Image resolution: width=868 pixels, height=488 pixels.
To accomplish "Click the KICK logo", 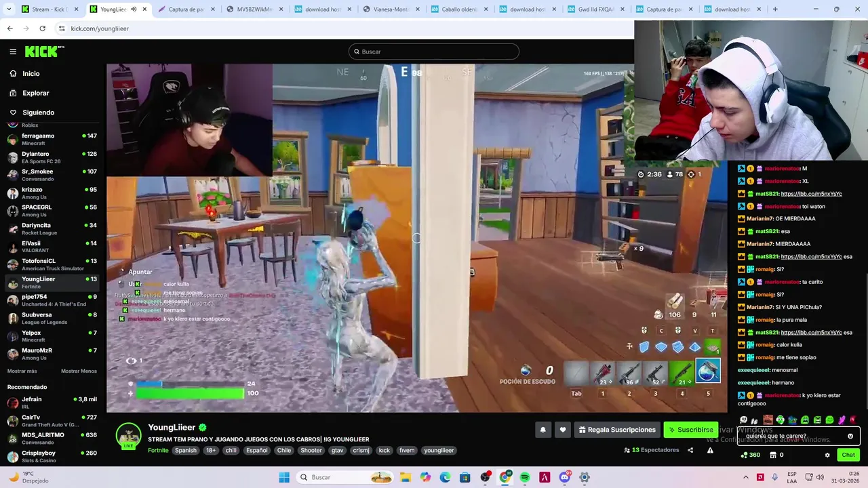I will click(x=44, y=52).
